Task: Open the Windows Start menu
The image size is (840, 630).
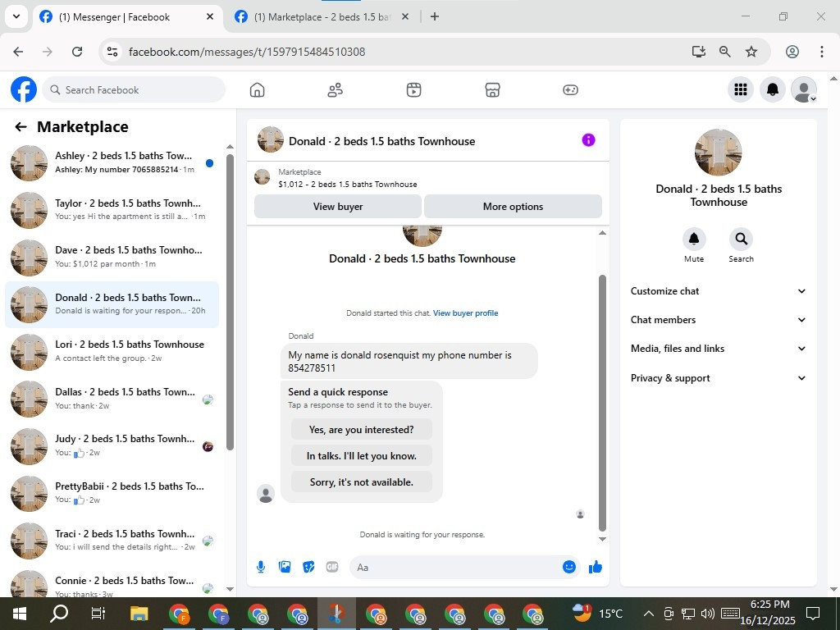Action: [20, 614]
